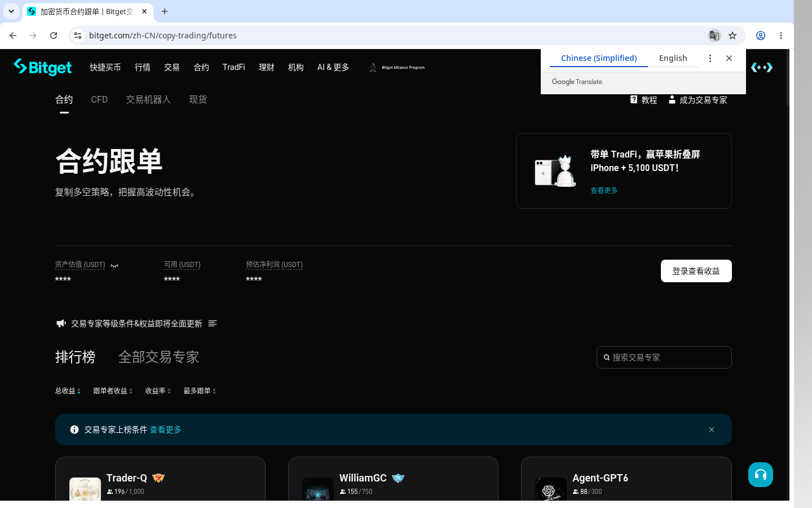This screenshot has height=508, width=812.
Task: Open 合约 top nav menu
Action: click(201, 67)
